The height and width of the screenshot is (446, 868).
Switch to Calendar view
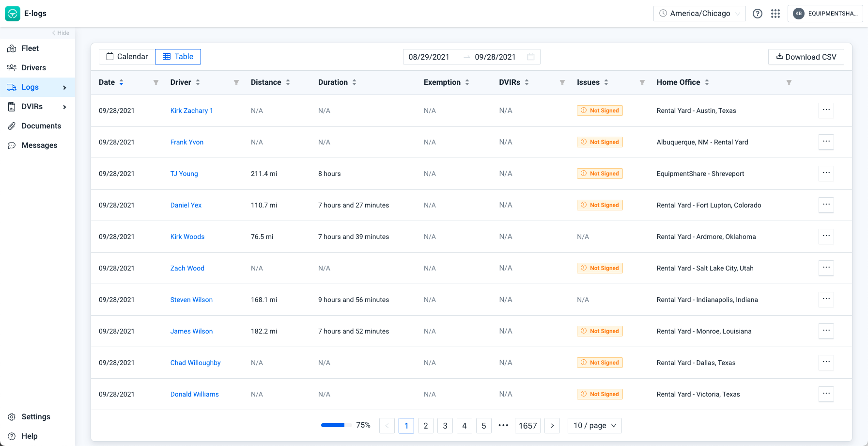point(127,57)
